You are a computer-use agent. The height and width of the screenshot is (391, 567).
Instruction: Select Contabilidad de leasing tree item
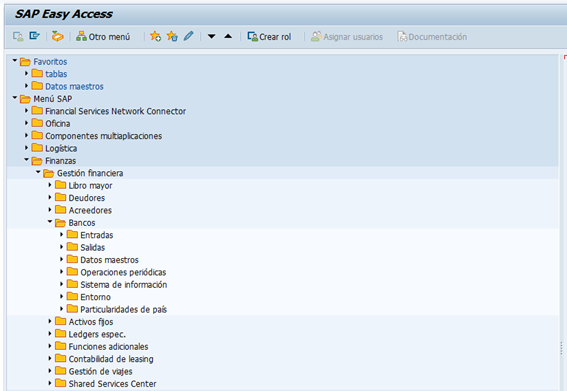111,359
